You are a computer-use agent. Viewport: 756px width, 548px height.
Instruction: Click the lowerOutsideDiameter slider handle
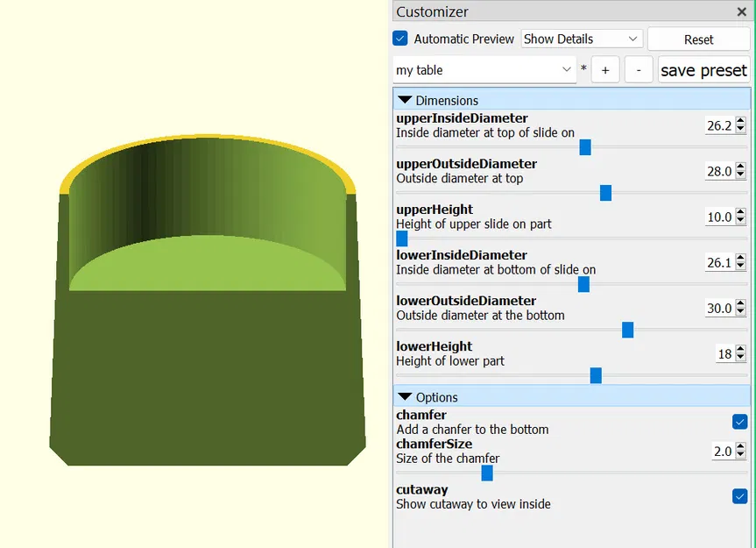pos(626,330)
